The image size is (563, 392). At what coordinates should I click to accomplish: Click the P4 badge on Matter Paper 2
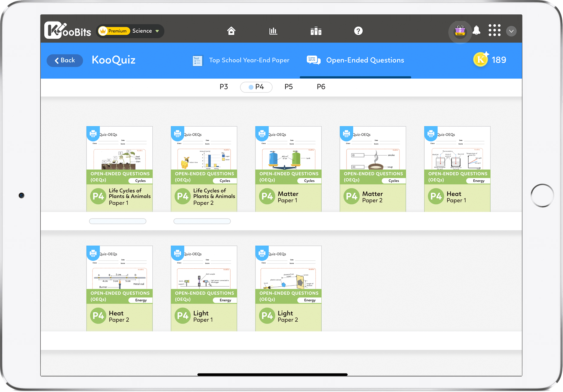click(351, 196)
